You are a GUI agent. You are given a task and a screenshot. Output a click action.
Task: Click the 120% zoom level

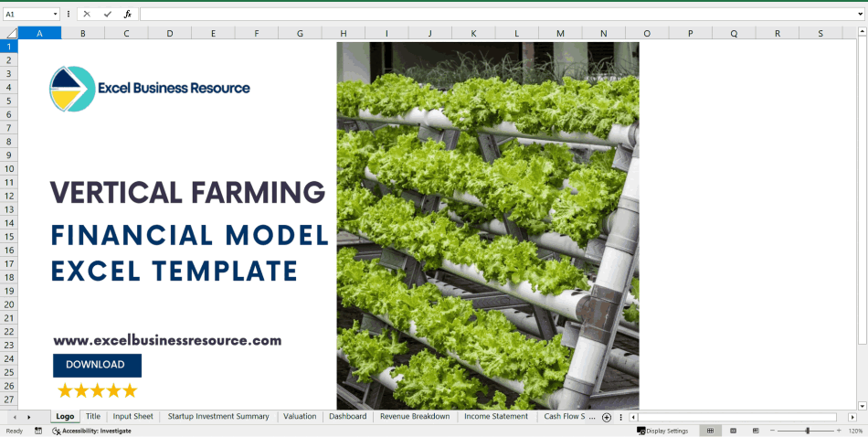click(x=856, y=431)
